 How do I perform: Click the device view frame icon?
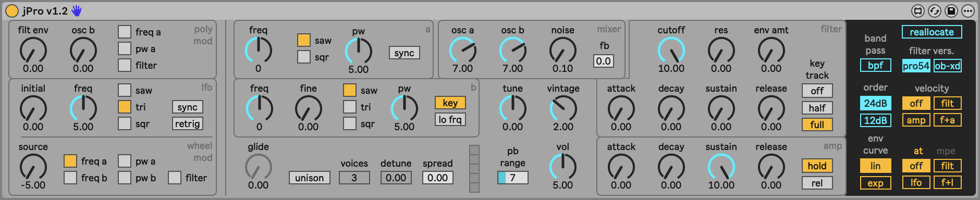click(918, 10)
